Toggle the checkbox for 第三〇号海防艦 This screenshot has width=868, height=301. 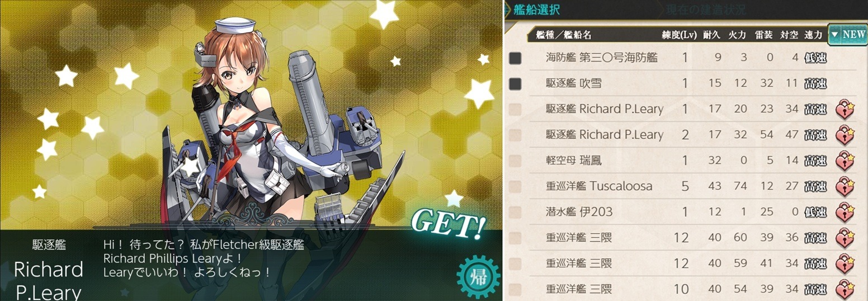515,58
